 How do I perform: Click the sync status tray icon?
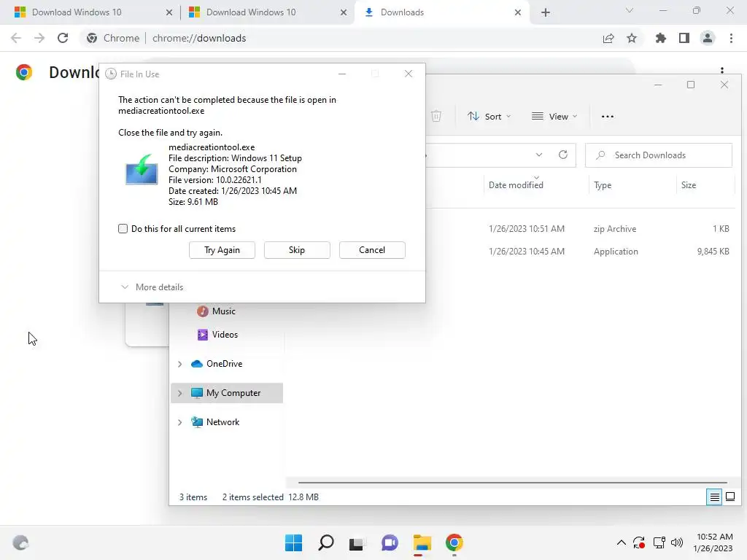(639, 542)
